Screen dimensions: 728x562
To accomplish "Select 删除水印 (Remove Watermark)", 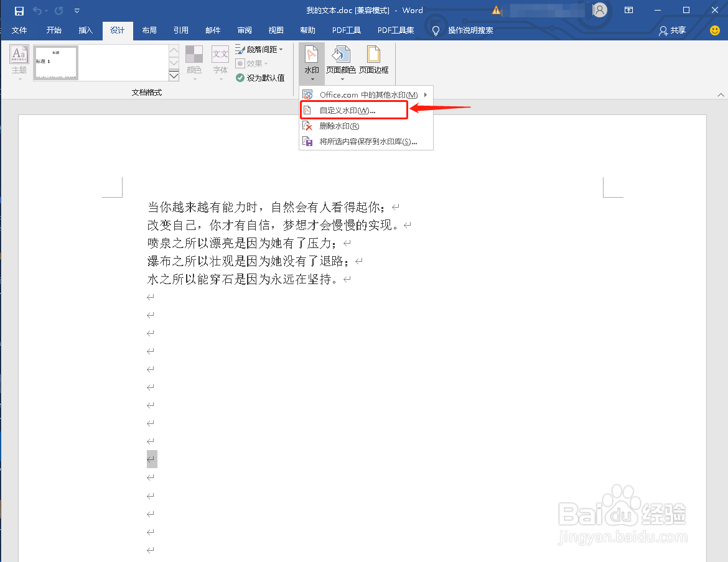I will click(338, 125).
